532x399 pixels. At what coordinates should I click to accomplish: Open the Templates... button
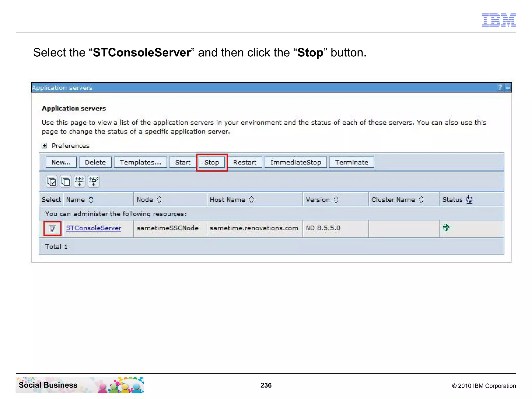pos(141,162)
